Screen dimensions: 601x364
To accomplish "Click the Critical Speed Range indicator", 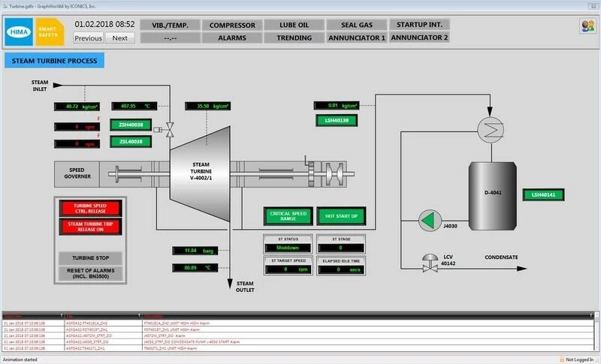I will tap(288, 216).
